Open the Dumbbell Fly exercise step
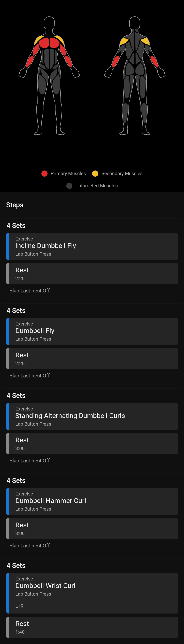Screen dimensions: 184x644 [x=92, y=331]
